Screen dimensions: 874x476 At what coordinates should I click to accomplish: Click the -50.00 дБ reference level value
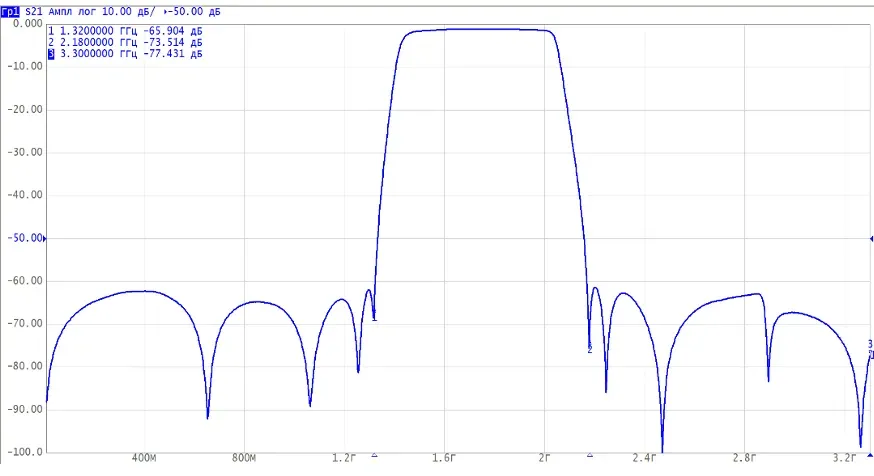point(195,12)
